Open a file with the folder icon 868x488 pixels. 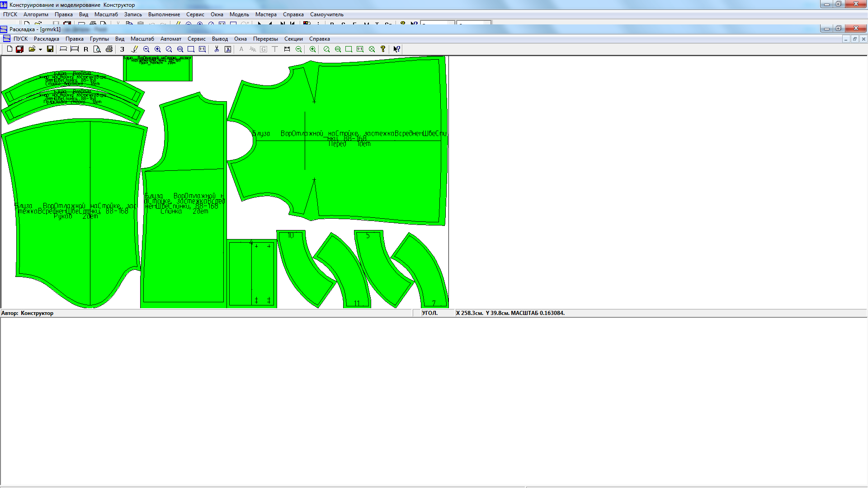point(32,49)
